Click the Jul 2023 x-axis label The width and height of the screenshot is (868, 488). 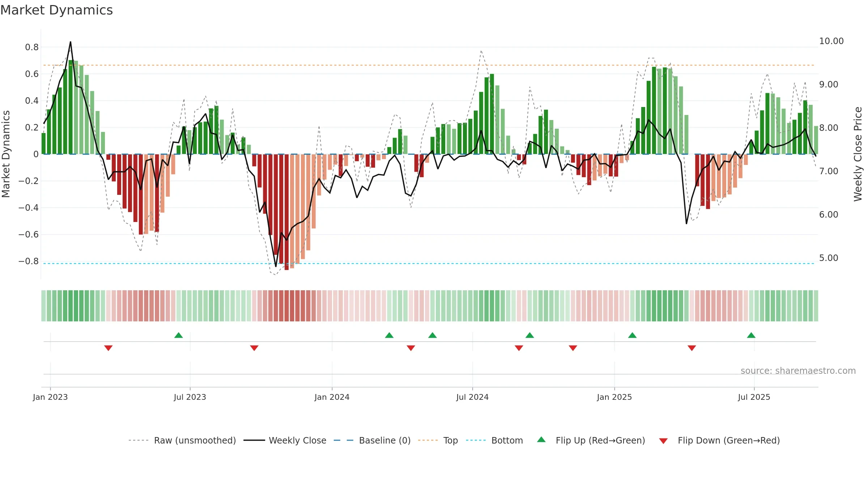(190, 397)
